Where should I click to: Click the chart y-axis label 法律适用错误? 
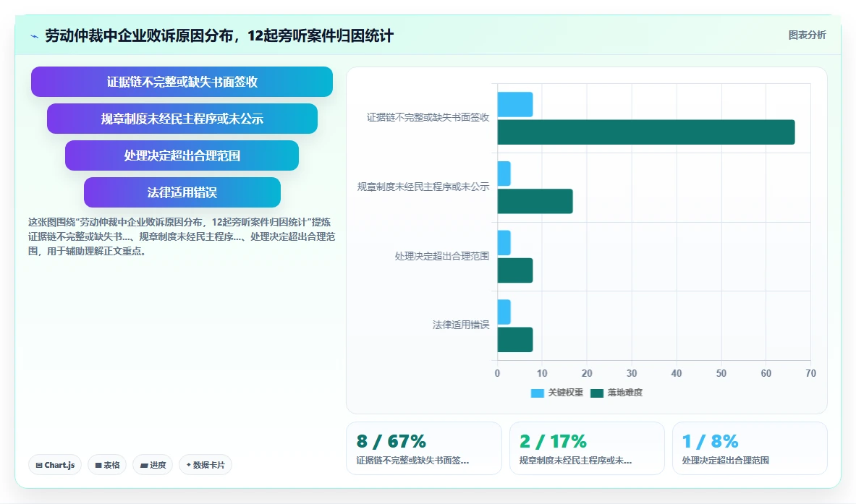point(461,325)
